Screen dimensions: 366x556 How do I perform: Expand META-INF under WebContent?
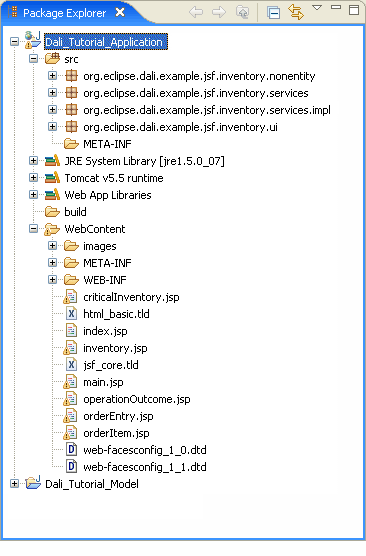point(52,263)
